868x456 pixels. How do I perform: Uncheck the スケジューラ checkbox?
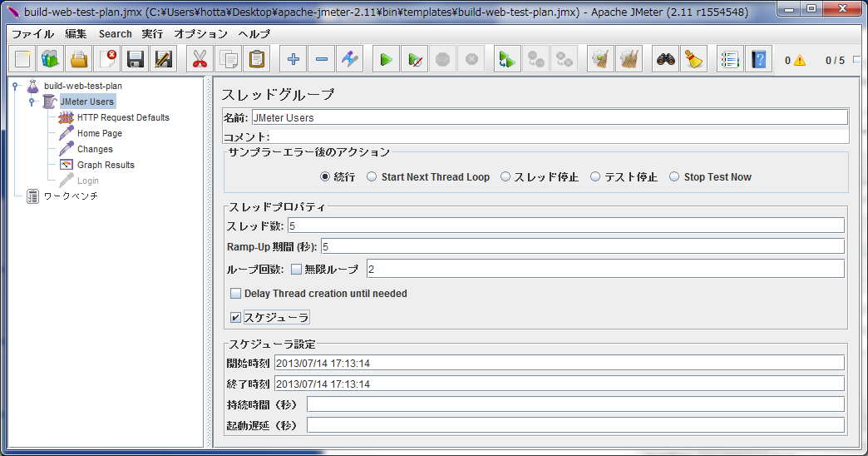[236, 318]
